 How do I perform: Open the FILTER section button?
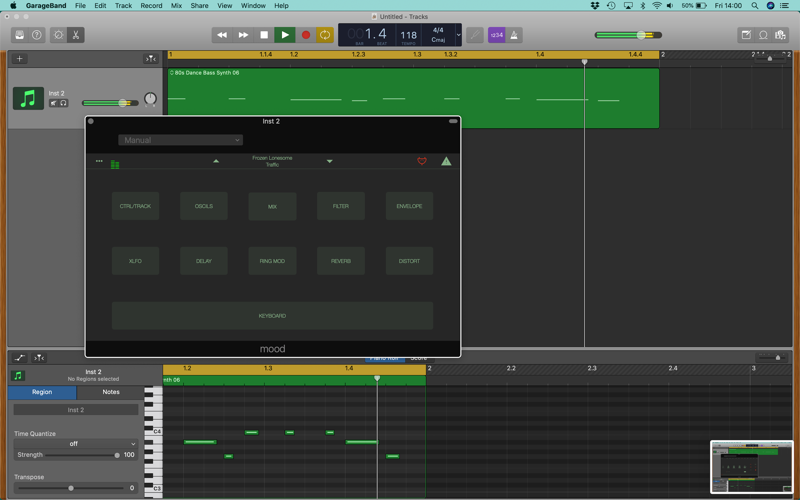point(341,206)
